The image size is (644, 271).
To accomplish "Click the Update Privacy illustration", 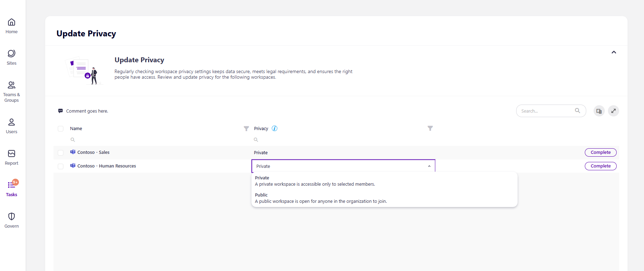I will (x=84, y=71).
